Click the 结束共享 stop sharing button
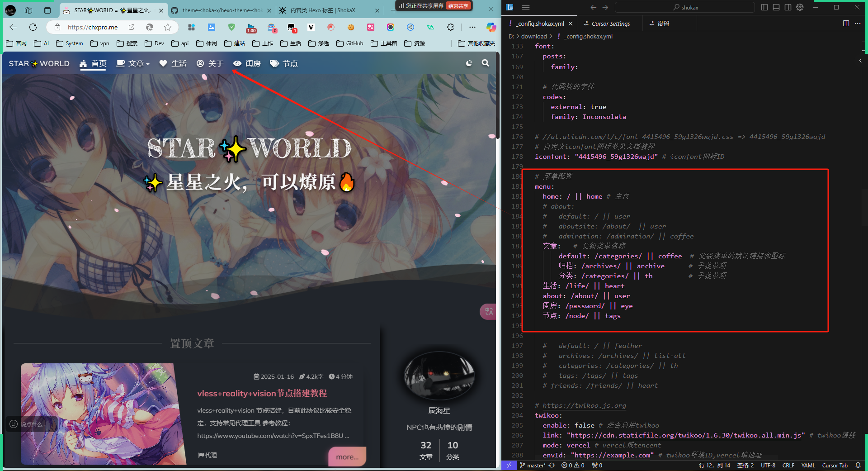 (458, 6)
